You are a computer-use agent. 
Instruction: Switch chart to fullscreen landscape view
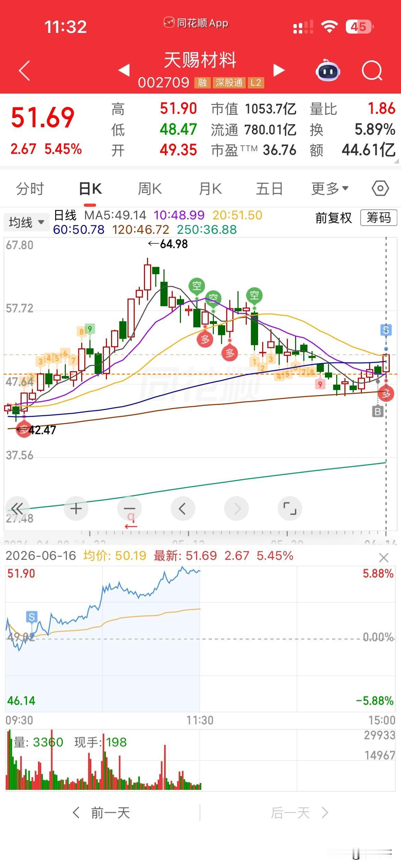[x=290, y=508]
